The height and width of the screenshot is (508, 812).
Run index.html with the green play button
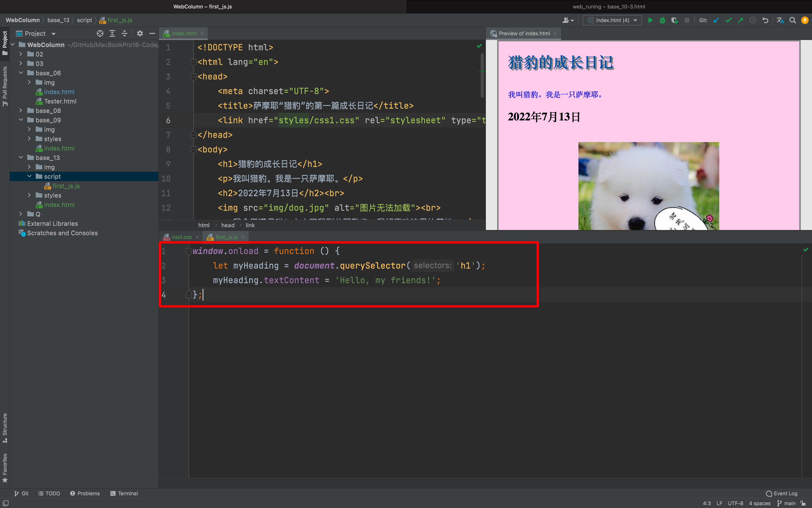click(x=650, y=20)
